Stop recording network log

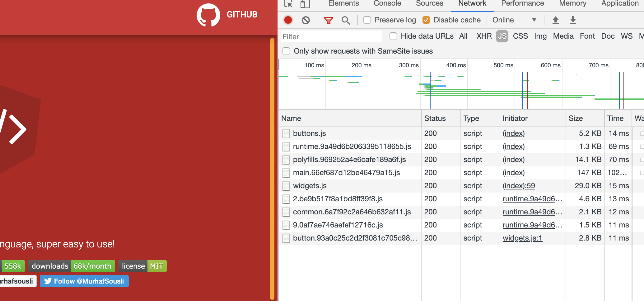coord(288,20)
